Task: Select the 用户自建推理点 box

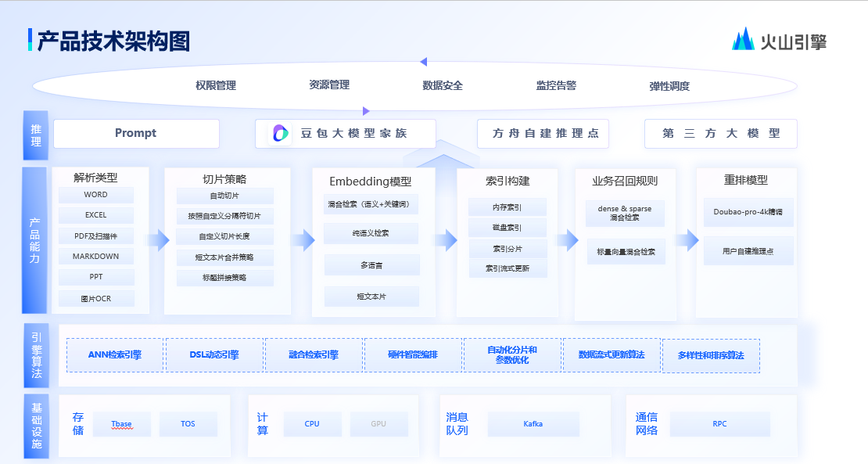Action: 748,251
